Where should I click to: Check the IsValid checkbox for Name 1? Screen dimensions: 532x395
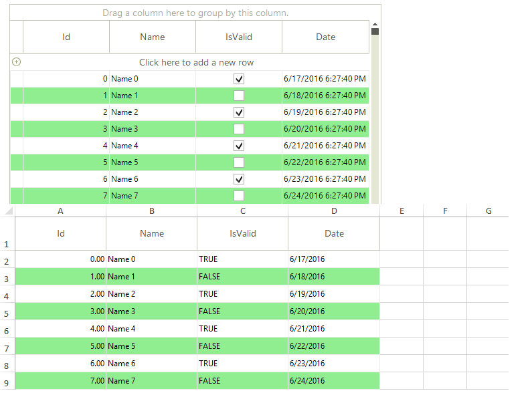coord(239,96)
